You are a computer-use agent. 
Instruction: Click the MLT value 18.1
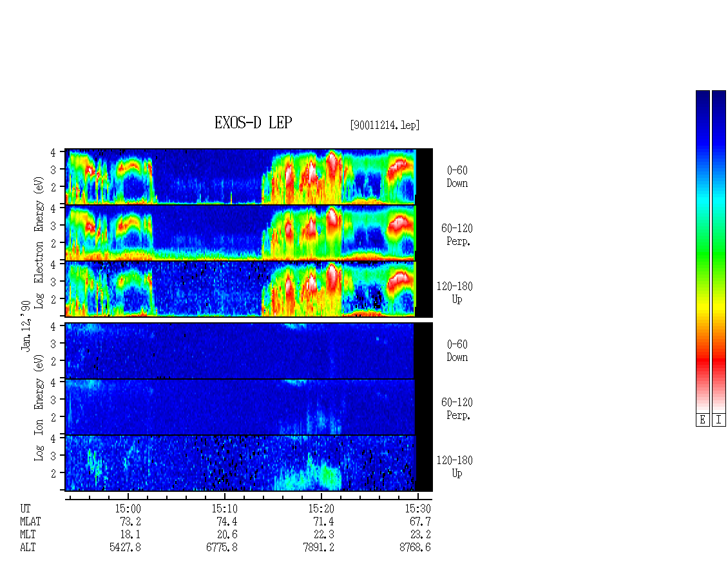point(130,535)
